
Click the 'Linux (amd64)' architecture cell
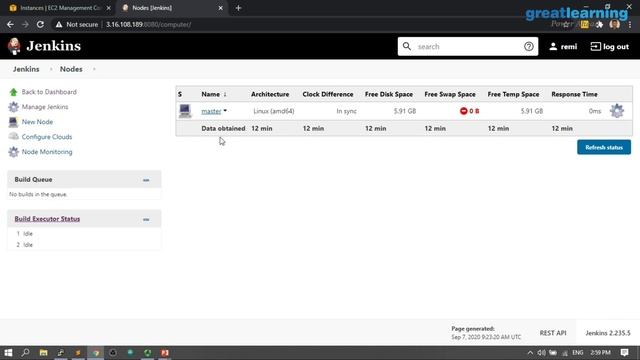point(273,111)
